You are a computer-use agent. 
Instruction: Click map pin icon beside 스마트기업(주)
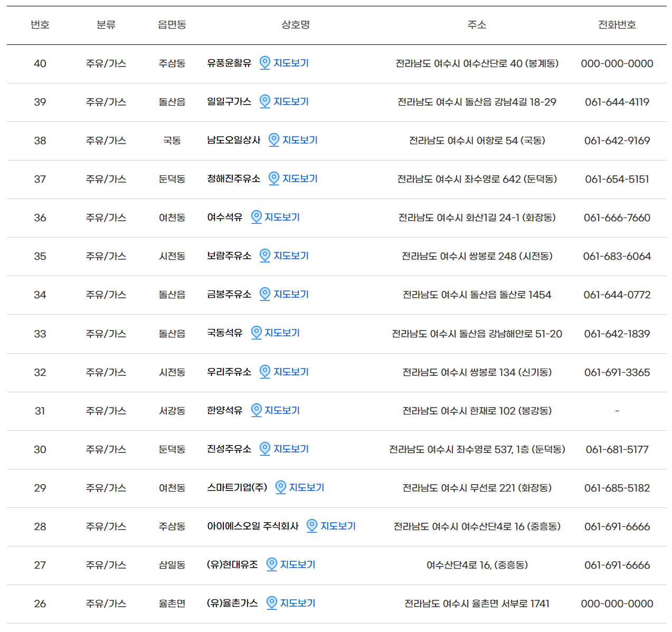coord(281,487)
